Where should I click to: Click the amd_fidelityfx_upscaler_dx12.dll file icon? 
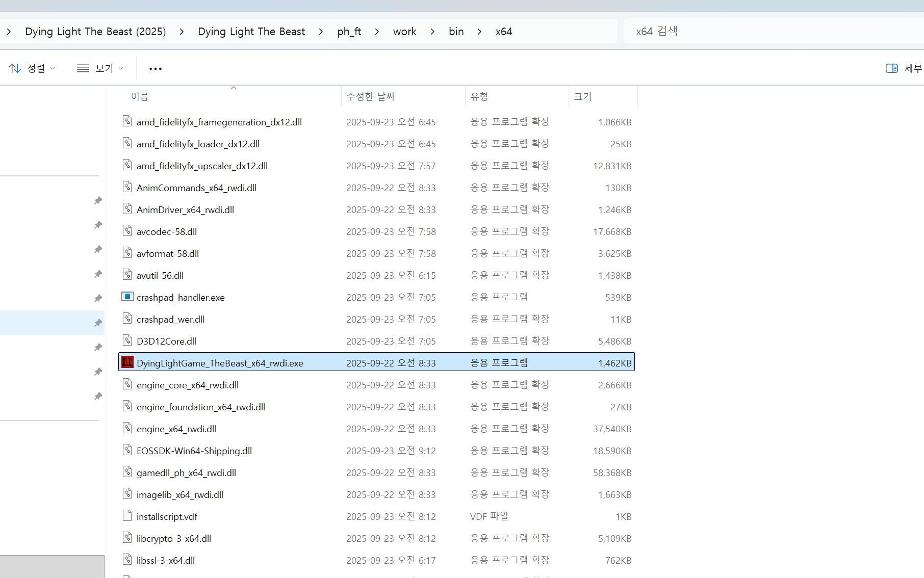(127, 165)
